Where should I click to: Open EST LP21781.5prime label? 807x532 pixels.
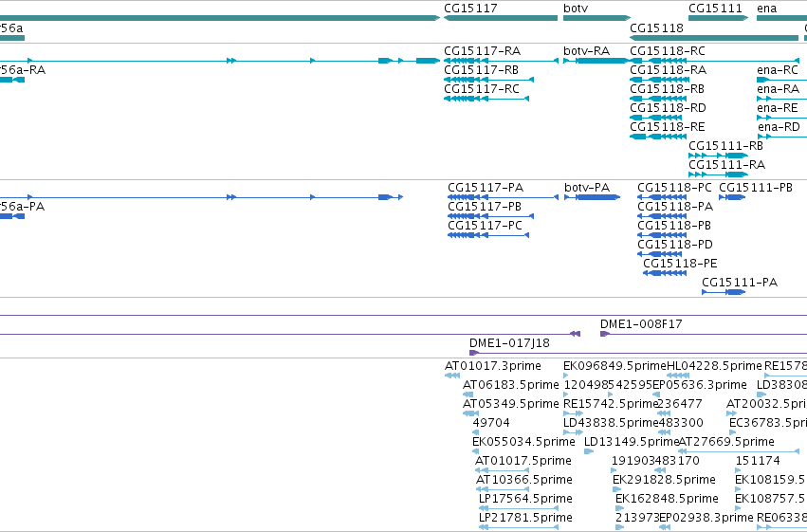525,519
